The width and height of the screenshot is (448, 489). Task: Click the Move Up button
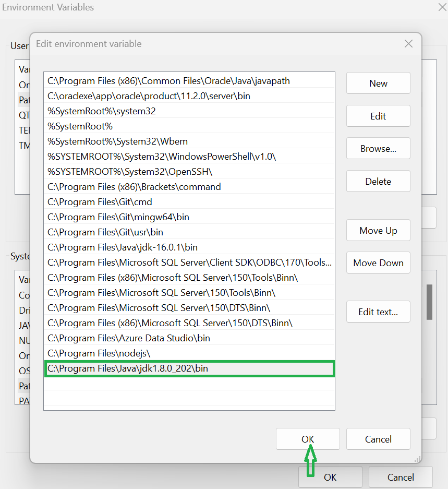click(x=378, y=231)
